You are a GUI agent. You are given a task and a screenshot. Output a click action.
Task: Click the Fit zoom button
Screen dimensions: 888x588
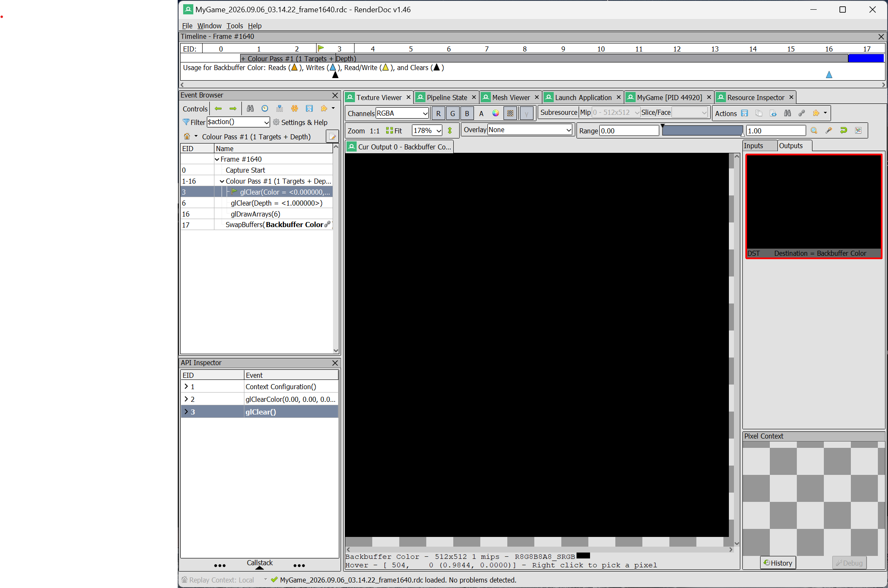(394, 130)
